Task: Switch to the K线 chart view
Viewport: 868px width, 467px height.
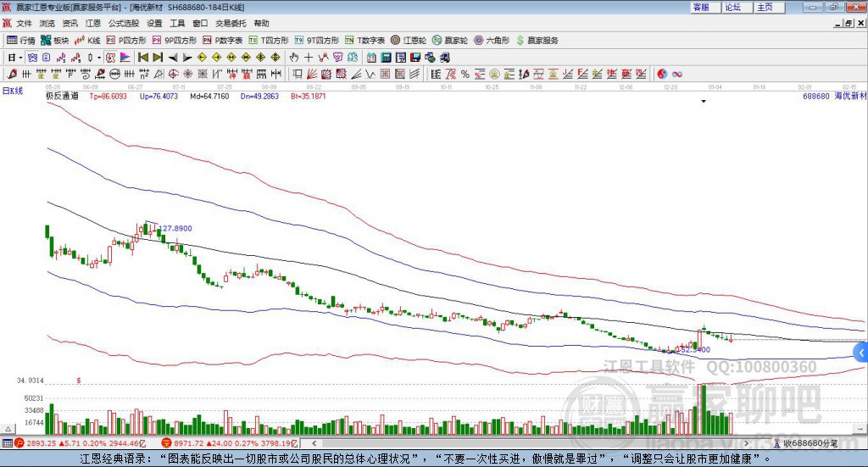Action: pos(87,41)
